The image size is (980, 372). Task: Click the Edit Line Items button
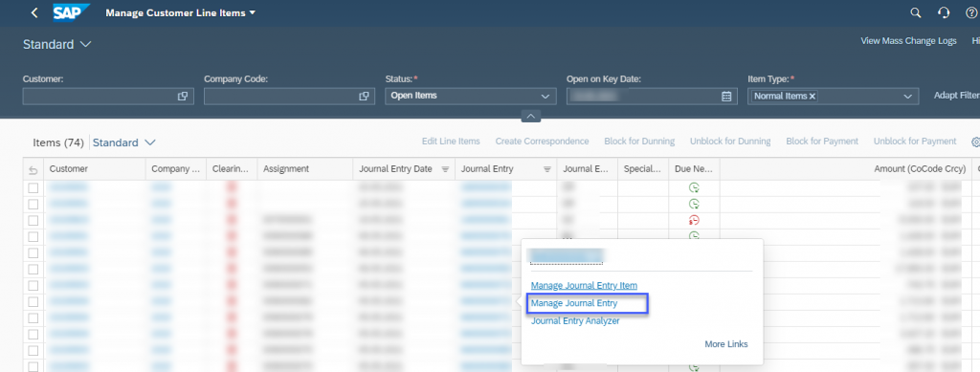[x=451, y=142]
